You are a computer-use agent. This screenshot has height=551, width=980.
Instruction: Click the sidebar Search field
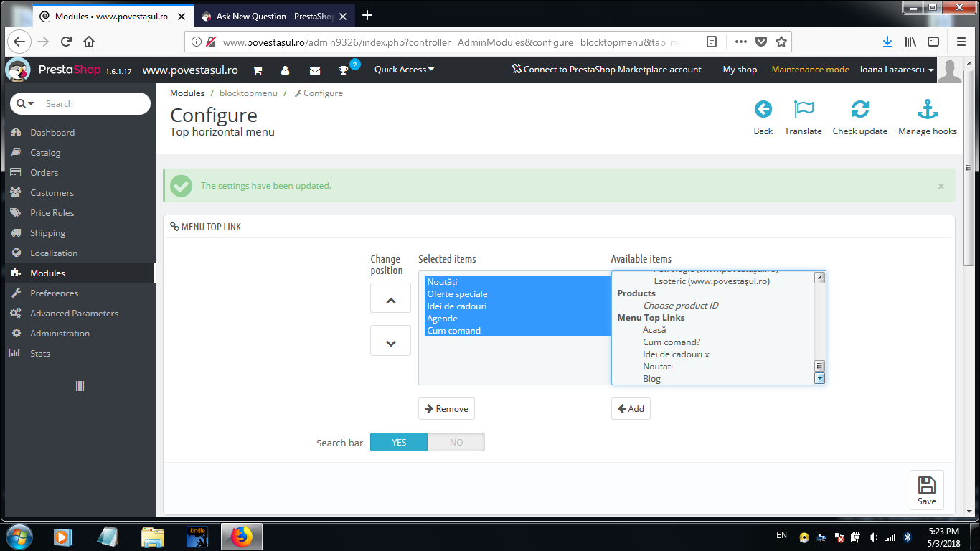[95, 104]
